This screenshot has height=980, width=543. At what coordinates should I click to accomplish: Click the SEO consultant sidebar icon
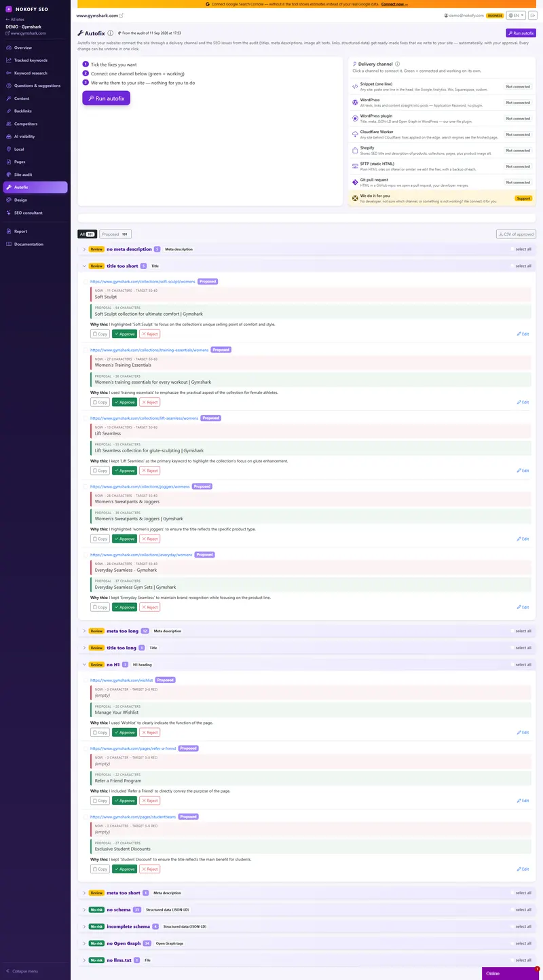coord(9,213)
